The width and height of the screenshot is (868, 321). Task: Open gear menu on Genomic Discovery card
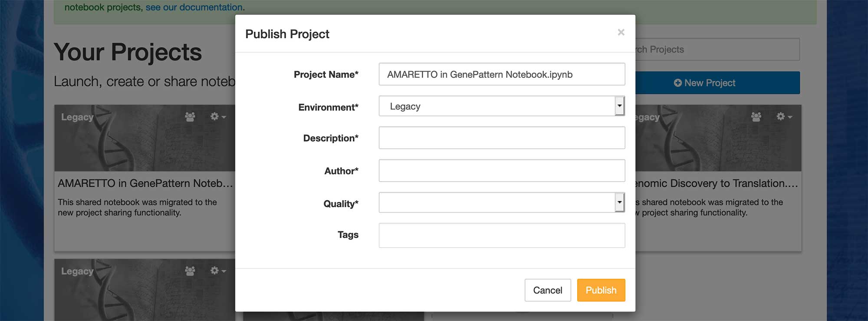click(x=784, y=117)
